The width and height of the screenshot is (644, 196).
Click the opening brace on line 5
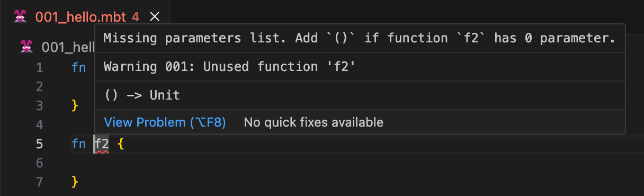tap(121, 144)
